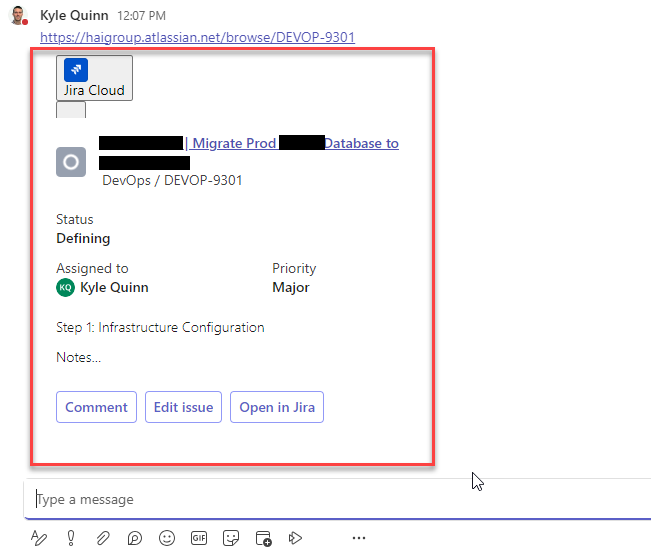Click the Open in Jira button

point(277,407)
